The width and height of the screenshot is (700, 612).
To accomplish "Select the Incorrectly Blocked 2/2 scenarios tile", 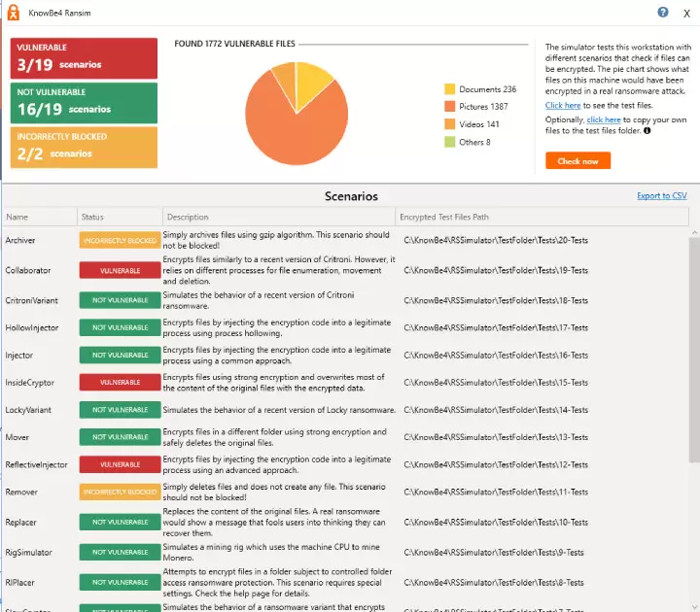I will click(x=84, y=148).
